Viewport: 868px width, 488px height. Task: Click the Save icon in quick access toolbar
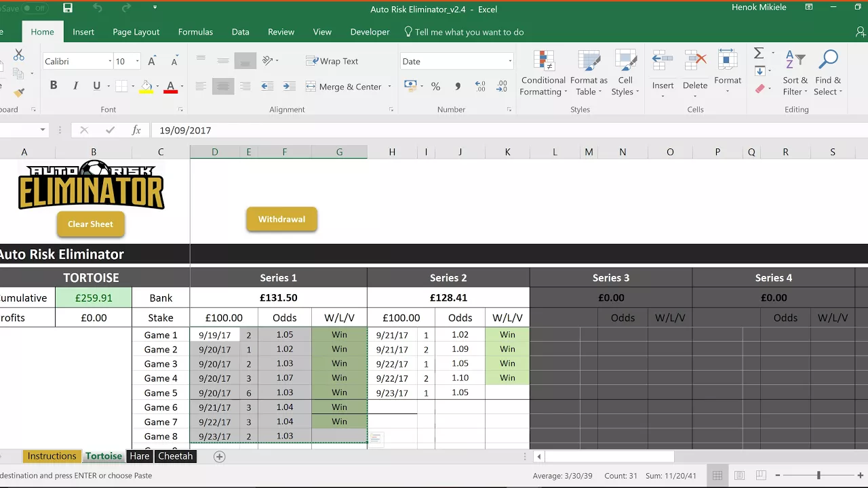(x=67, y=8)
